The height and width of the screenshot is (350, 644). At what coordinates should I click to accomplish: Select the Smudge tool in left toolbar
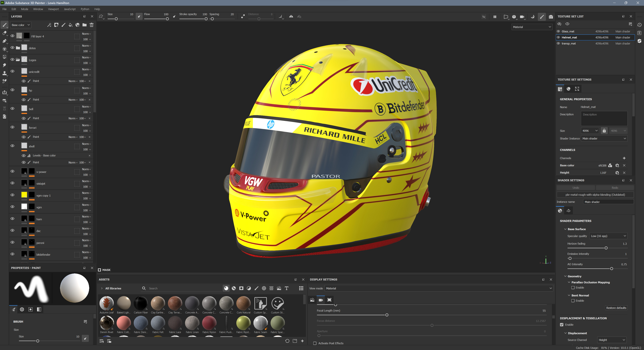tap(5, 65)
